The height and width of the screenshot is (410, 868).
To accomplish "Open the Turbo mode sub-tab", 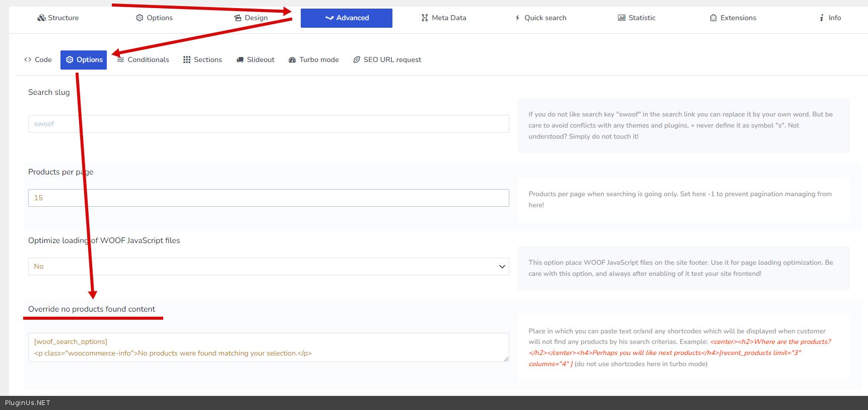I will point(314,60).
